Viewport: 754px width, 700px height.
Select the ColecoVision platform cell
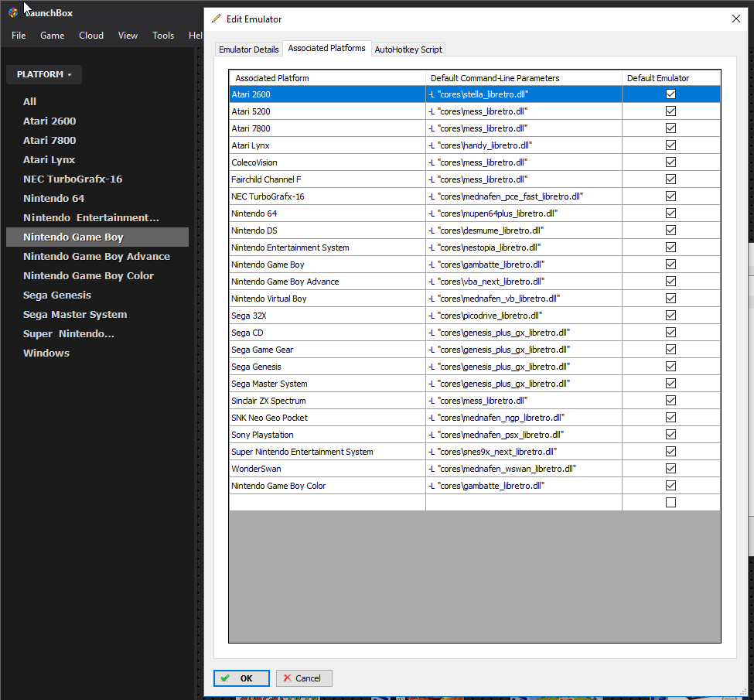(x=327, y=162)
